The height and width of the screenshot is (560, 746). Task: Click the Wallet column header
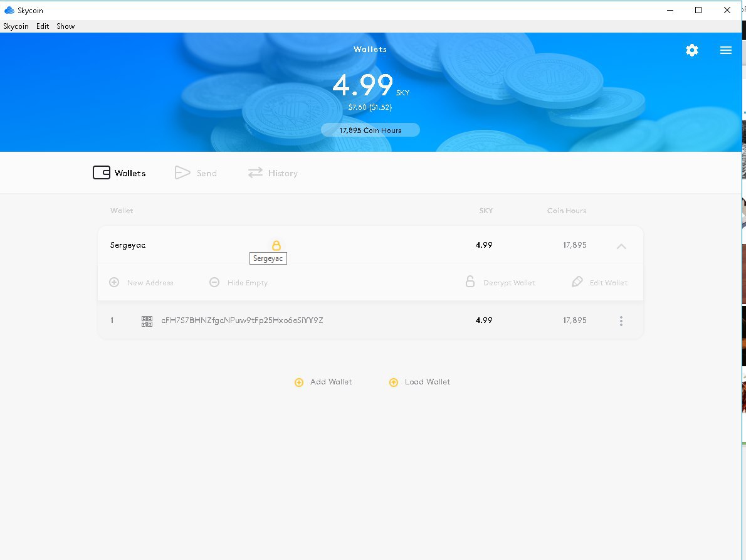pyautogui.click(x=122, y=210)
